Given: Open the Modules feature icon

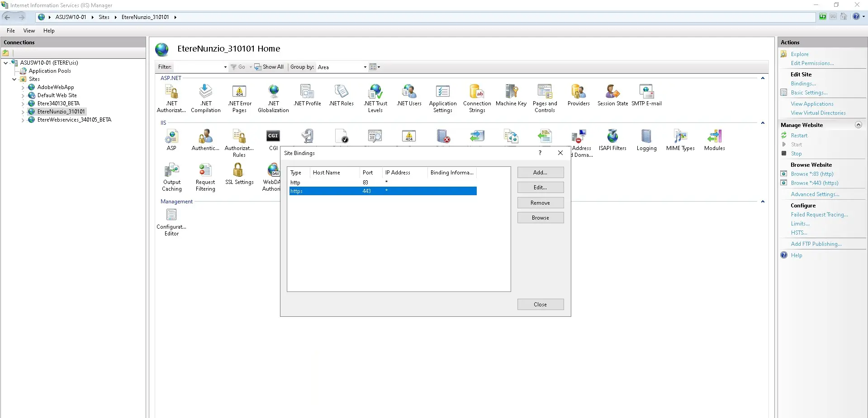Looking at the screenshot, I should pos(714,140).
